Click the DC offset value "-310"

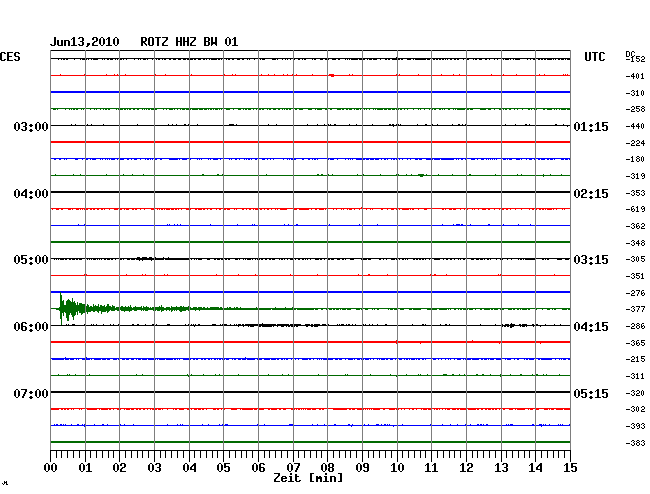635,93
